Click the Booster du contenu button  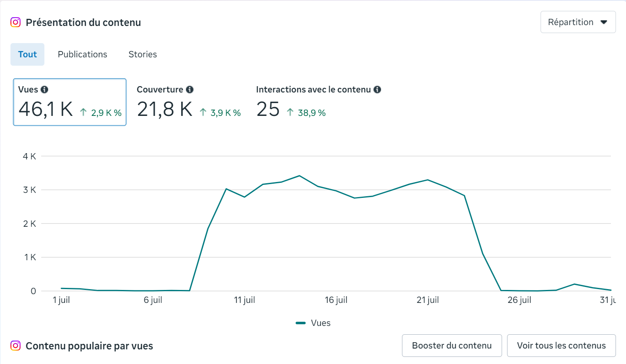click(452, 346)
